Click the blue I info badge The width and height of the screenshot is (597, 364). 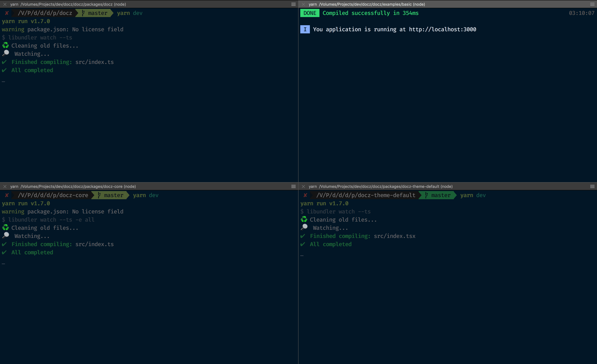(x=305, y=29)
